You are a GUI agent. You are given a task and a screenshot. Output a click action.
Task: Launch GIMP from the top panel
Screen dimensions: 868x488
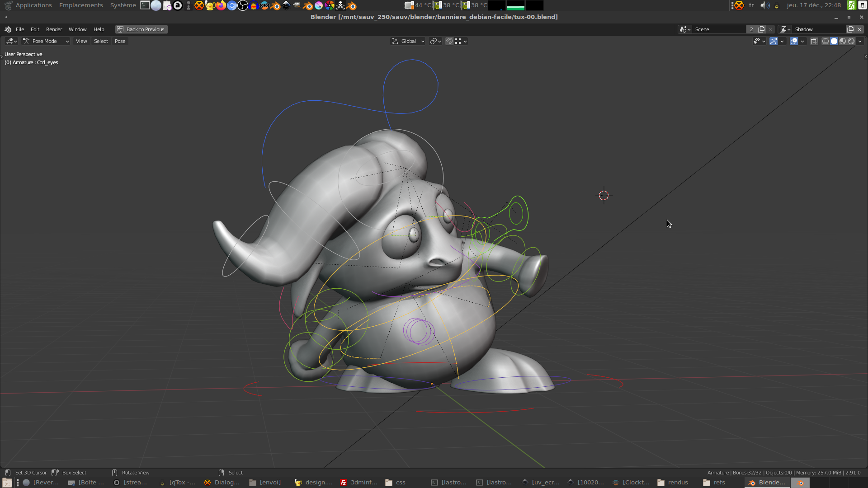pos(297,5)
